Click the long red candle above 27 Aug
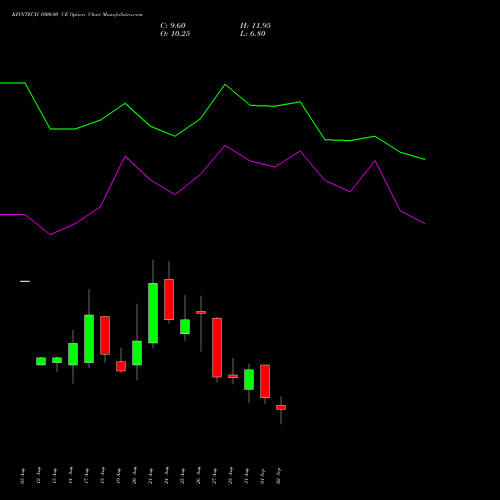 (217, 348)
